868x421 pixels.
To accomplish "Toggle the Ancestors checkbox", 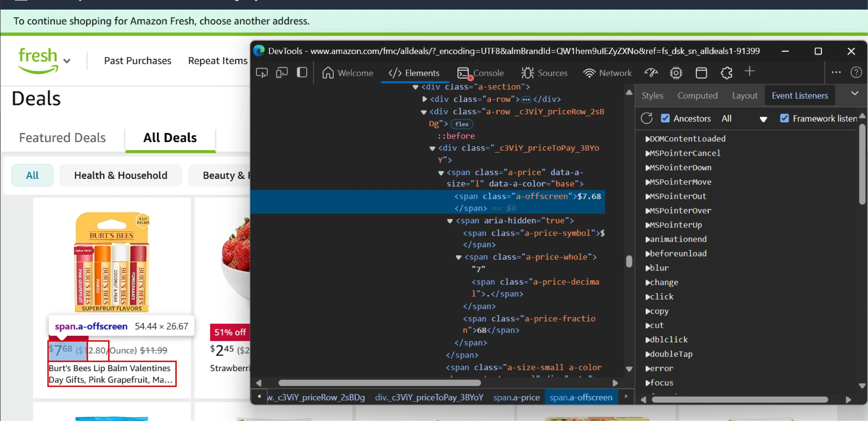I will tap(665, 118).
